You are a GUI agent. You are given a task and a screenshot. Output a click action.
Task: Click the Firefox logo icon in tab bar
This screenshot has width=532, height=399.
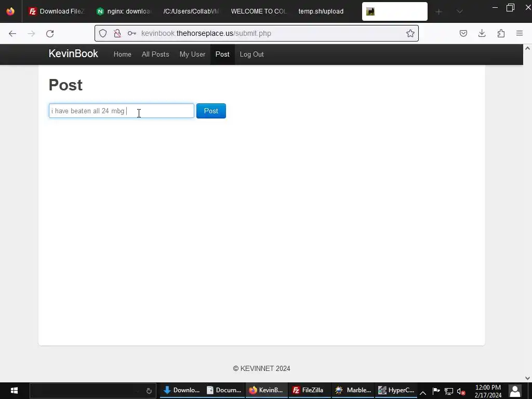pyautogui.click(x=10, y=11)
